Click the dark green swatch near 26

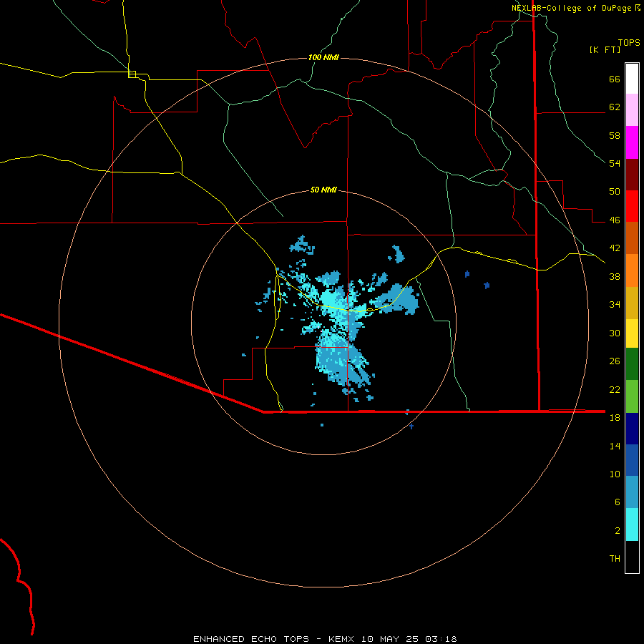632,364
